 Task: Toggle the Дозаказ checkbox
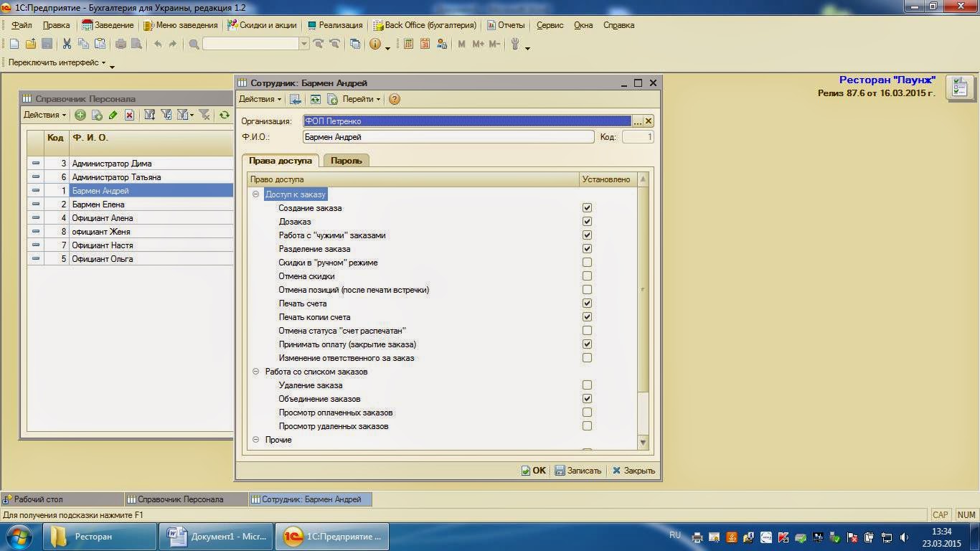point(587,222)
